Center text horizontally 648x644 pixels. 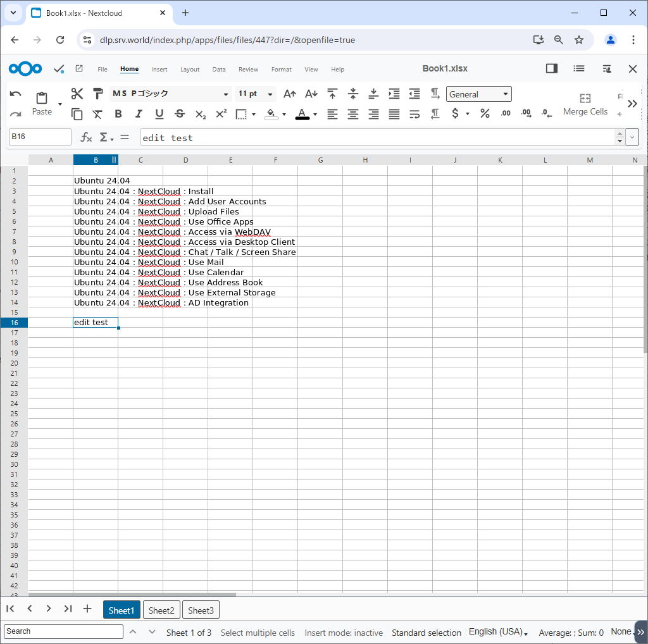coord(353,114)
